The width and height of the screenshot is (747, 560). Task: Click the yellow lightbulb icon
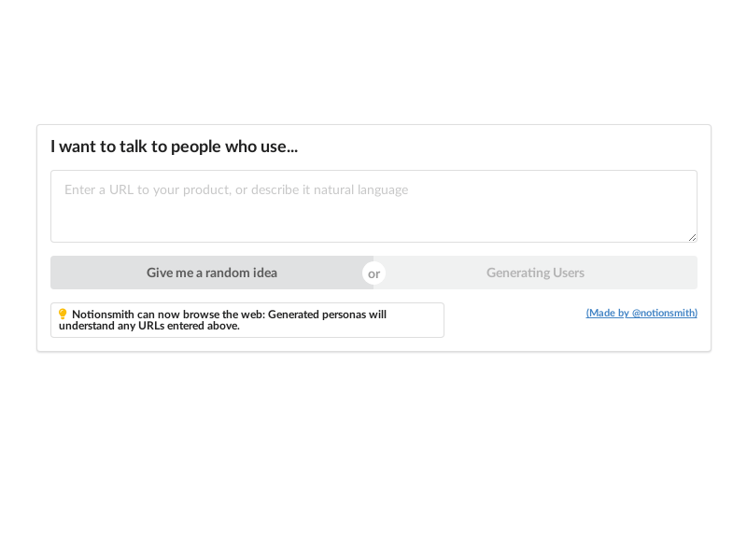(63, 314)
